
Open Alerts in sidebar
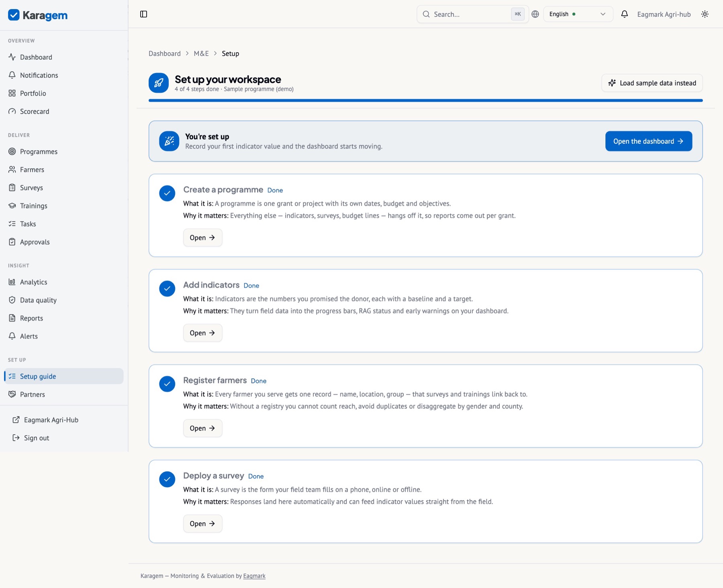tap(64, 336)
